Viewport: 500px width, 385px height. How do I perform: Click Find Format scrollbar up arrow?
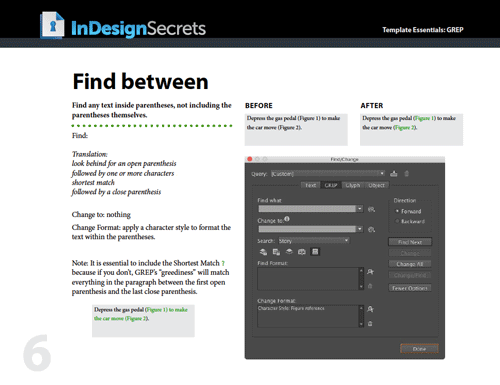pyautogui.click(x=361, y=270)
